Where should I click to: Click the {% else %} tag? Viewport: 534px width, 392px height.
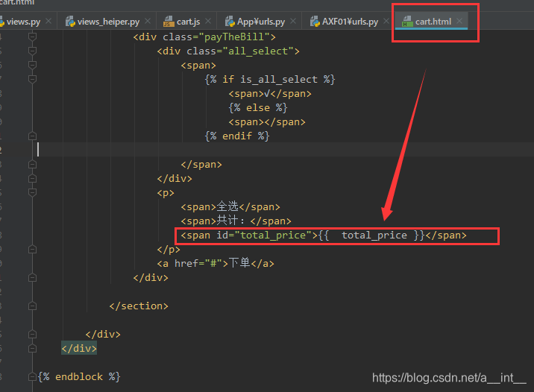[x=258, y=108]
